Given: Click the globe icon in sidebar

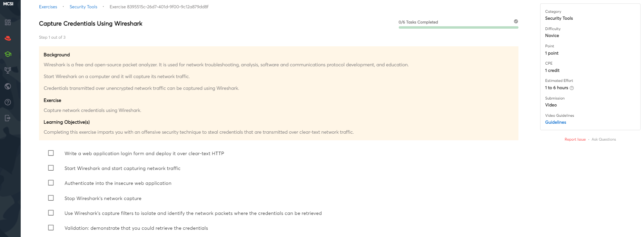Looking at the screenshot, I should click(x=8, y=86).
